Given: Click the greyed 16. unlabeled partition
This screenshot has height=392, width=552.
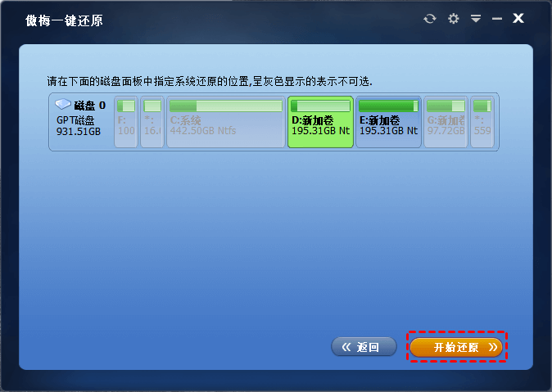Looking at the screenshot, I should [x=152, y=122].
